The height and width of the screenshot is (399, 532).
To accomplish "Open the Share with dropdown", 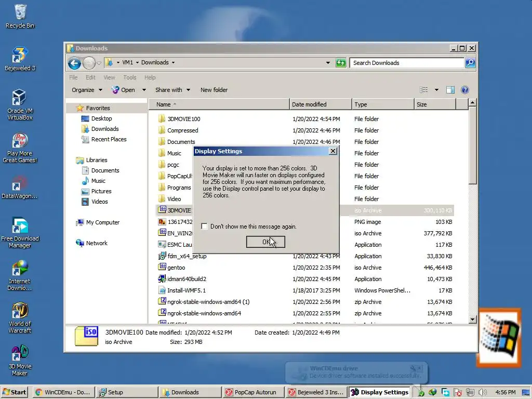I will coord(172,90).
